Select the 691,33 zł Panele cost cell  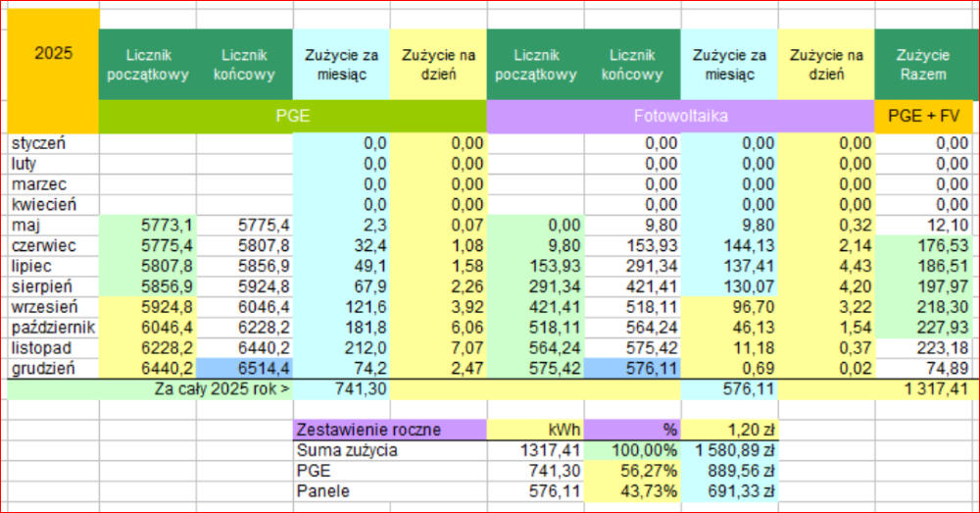(728, 490)
